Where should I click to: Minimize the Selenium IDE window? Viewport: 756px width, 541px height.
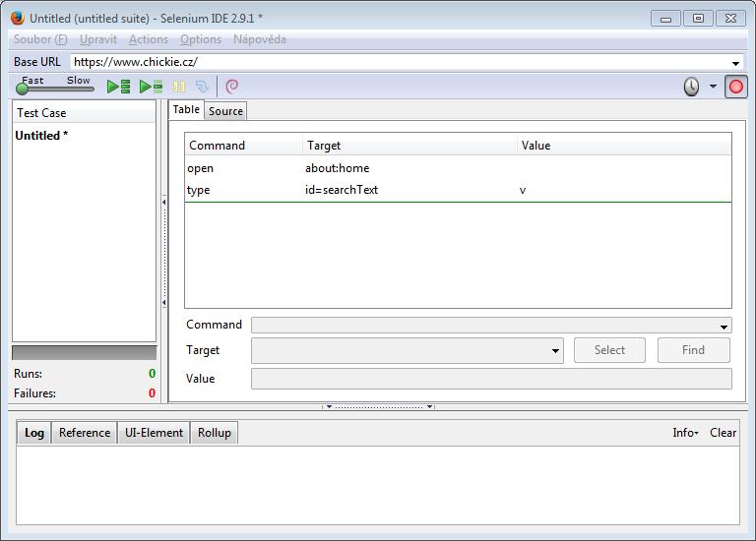click(665, 19)
